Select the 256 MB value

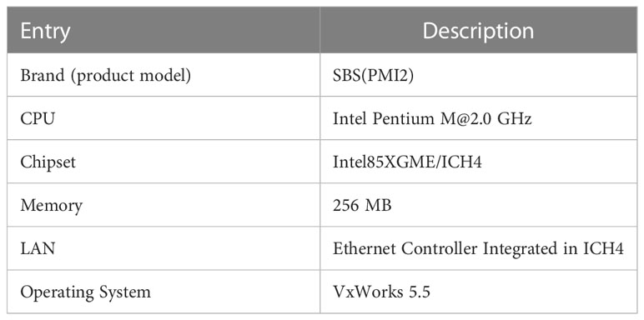(x=362, y=206)
